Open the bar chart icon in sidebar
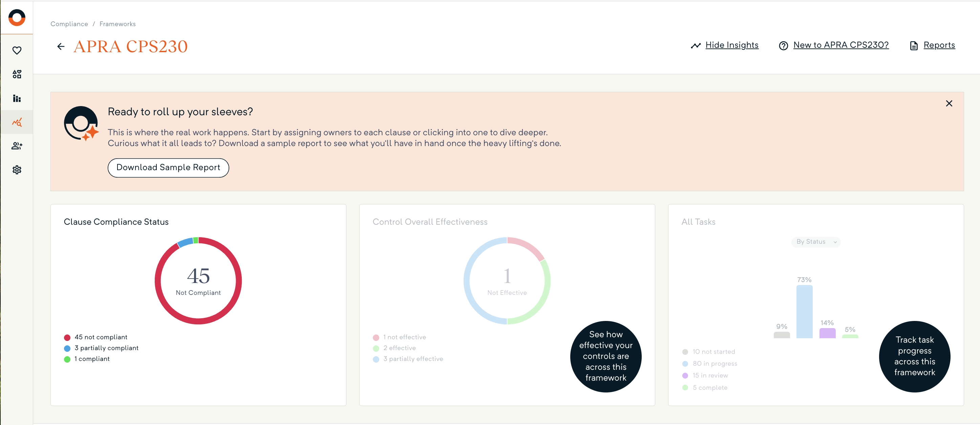 click(17, 98)
